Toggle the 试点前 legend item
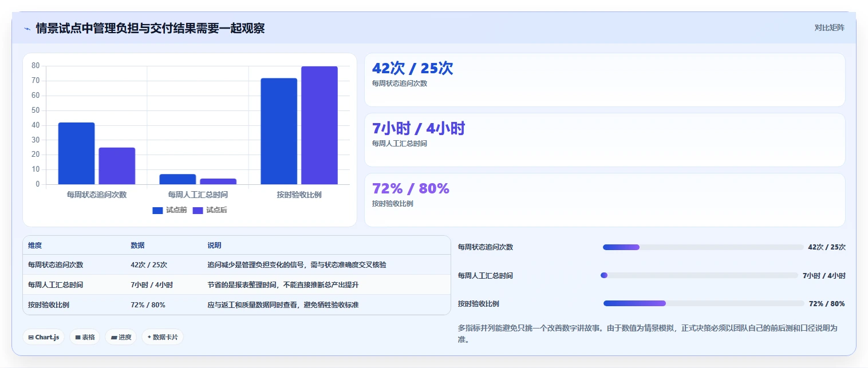Screen dimensions: 868x368 (169, 210)
